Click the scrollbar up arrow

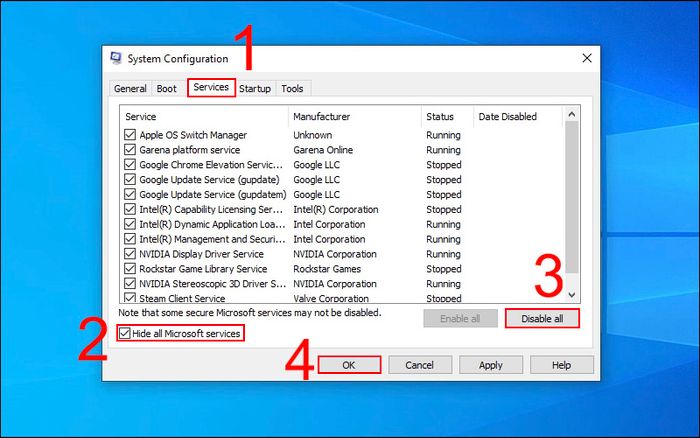point(571,114)
